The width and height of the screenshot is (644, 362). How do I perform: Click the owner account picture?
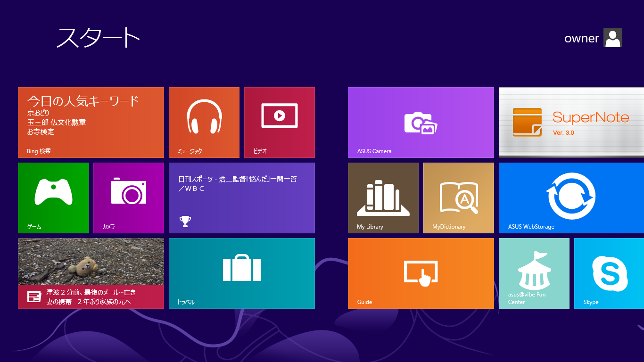(613, 38)
